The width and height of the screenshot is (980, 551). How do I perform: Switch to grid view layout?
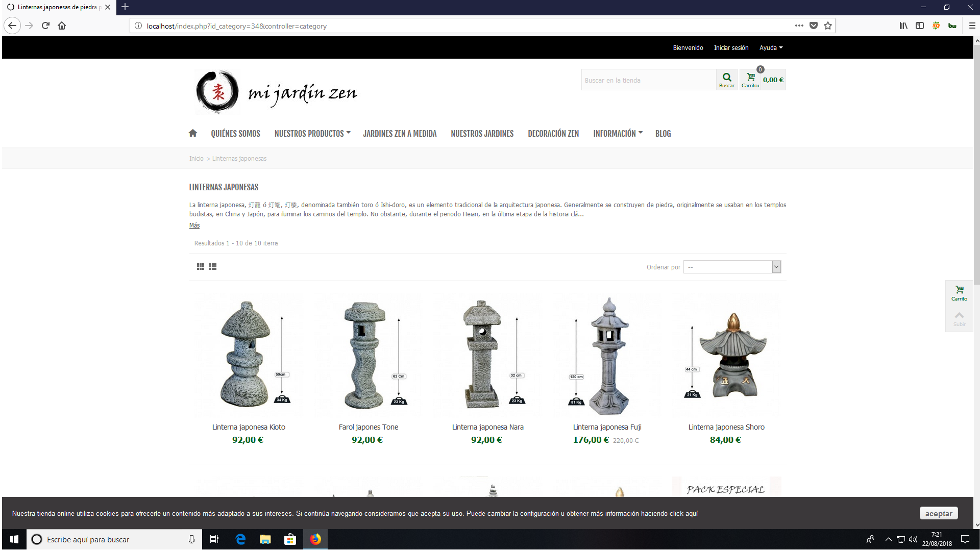(201, 266)
